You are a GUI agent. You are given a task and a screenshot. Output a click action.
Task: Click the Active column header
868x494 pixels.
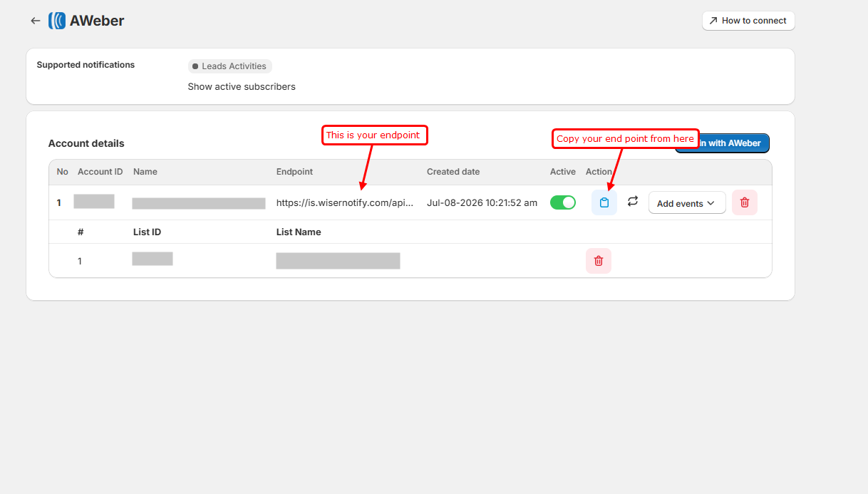[x=563, y=172]
